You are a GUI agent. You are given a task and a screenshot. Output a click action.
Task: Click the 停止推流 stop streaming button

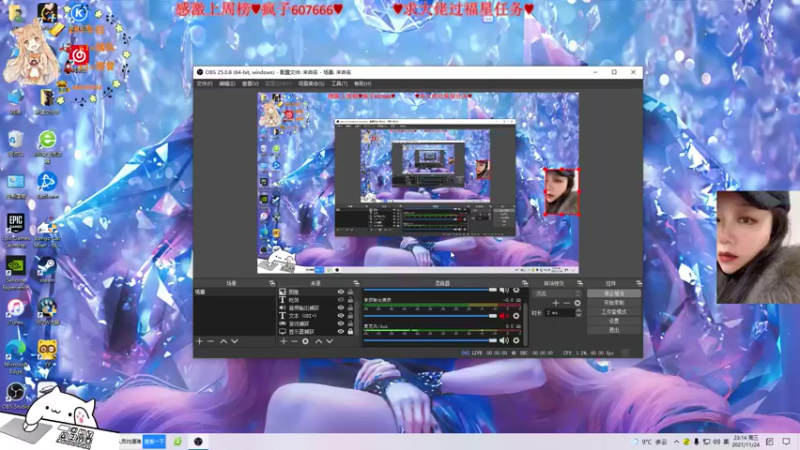pyautogui.click(x=614, y=293)
